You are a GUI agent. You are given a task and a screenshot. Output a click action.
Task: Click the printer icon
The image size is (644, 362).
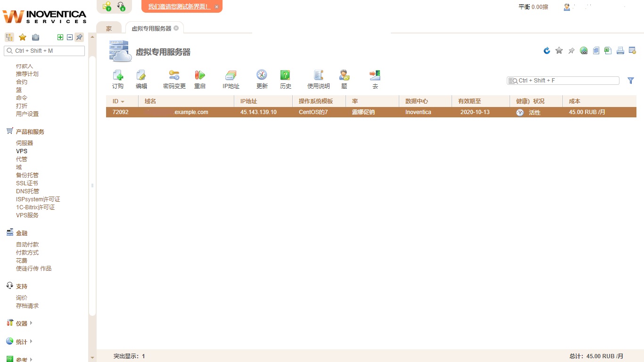tap(620, 50)
